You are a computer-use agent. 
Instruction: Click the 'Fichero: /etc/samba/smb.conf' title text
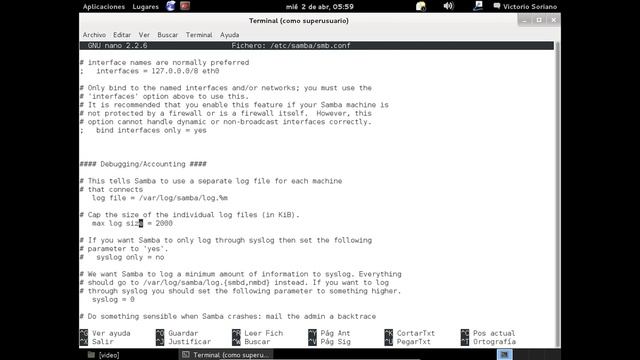click(x=291, y=46)
